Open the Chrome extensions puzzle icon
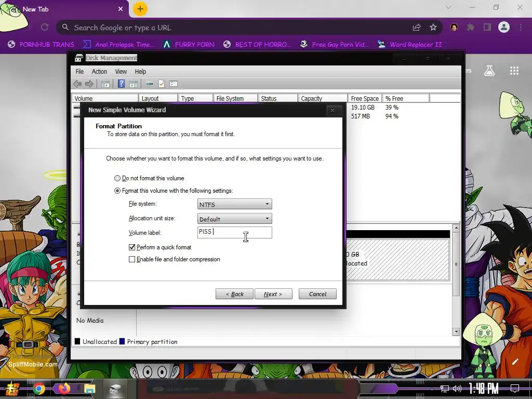Image resolution: width=532 pixels, height=399 pixels. [x=471, y=27]
